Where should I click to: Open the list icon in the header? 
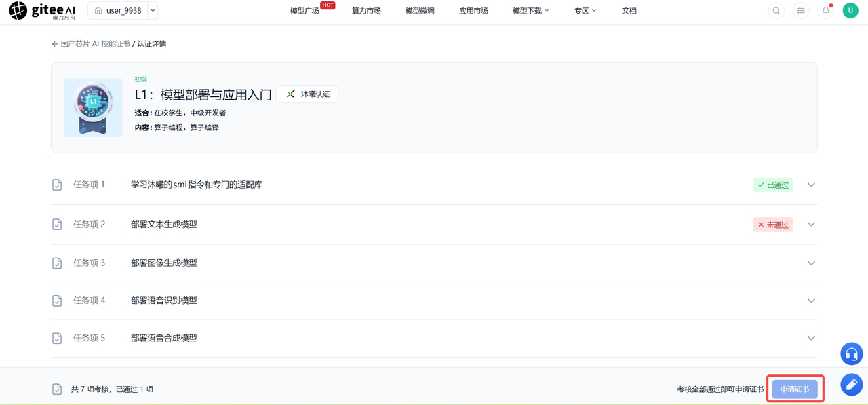801,11
